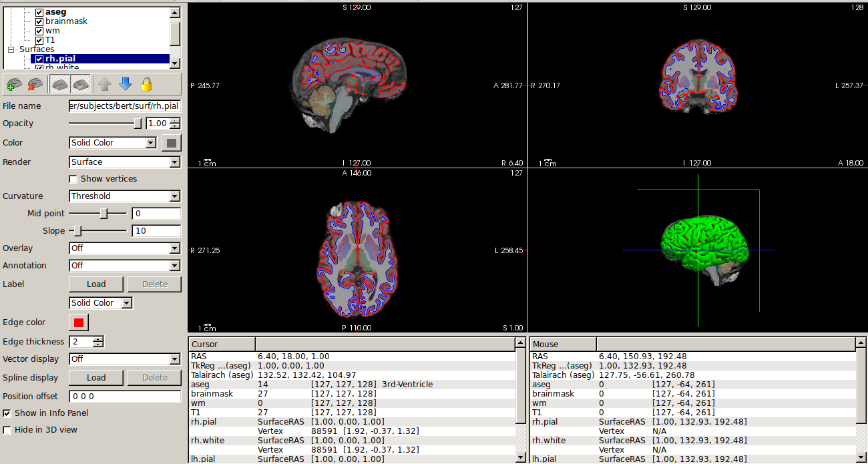Click the Opacity slider handle

pos(138,124)
